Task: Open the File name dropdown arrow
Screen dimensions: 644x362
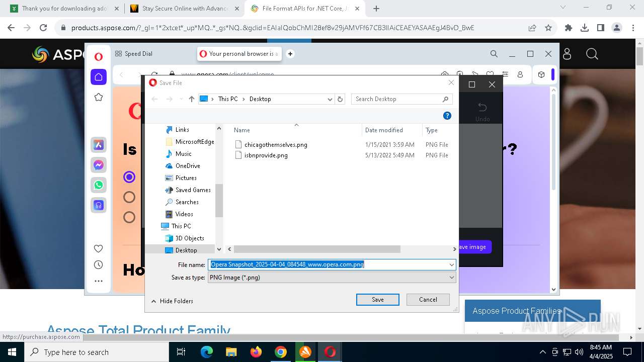Action: (452, 264)
